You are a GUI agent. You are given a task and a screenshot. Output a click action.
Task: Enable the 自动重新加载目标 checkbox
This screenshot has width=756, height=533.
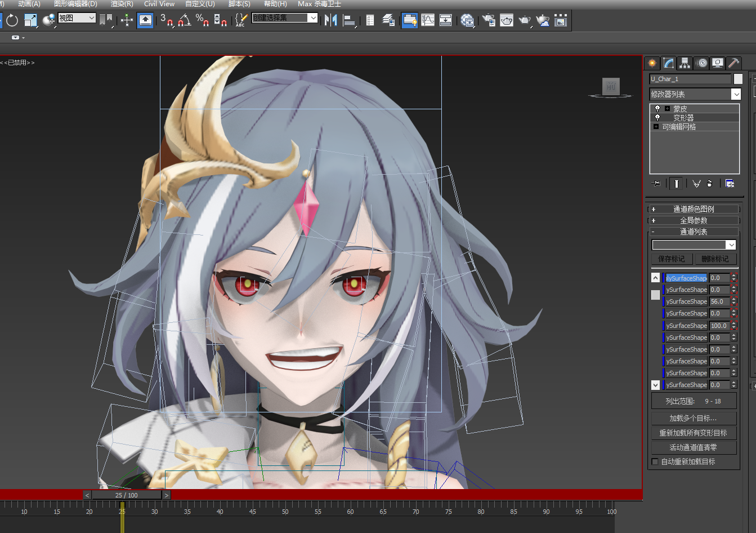pyautogui.click(x=655, y=461)
